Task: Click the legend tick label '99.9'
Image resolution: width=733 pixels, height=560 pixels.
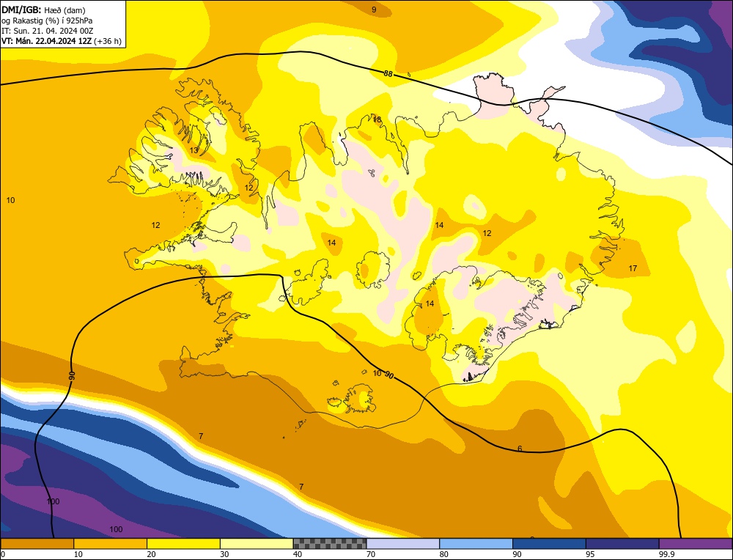Action: click(x=666, y=554)
